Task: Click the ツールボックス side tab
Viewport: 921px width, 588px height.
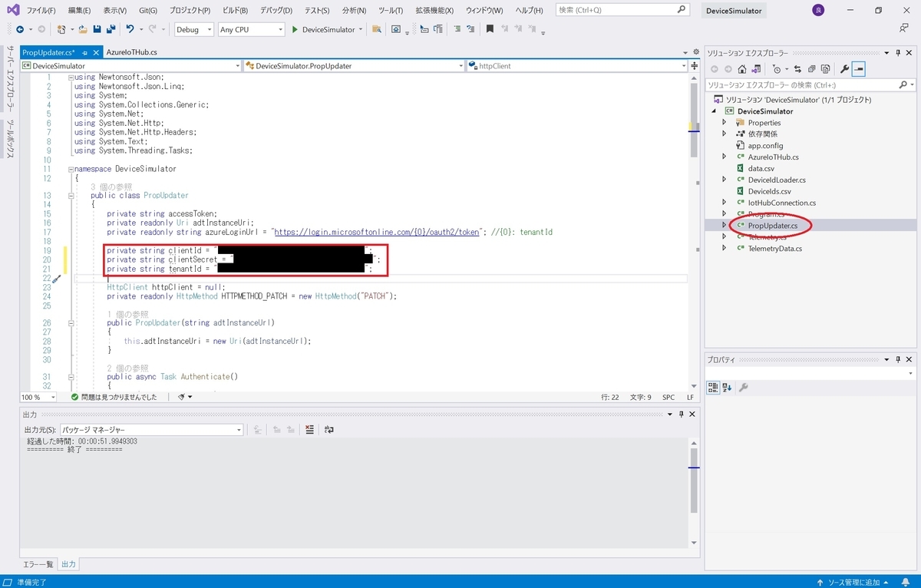Action: tap(11, 139)
